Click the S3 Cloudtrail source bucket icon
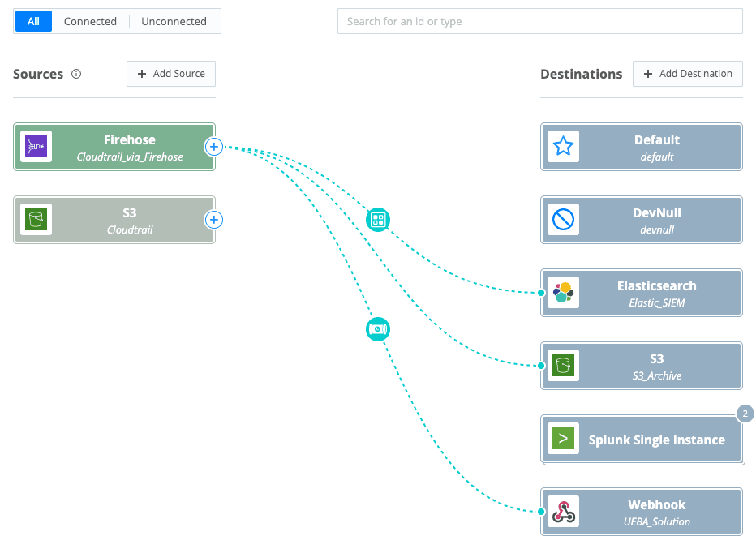Image resolution: width=756 pixels, height=549 pixels. pyautogui.click(x=36, y=220)
